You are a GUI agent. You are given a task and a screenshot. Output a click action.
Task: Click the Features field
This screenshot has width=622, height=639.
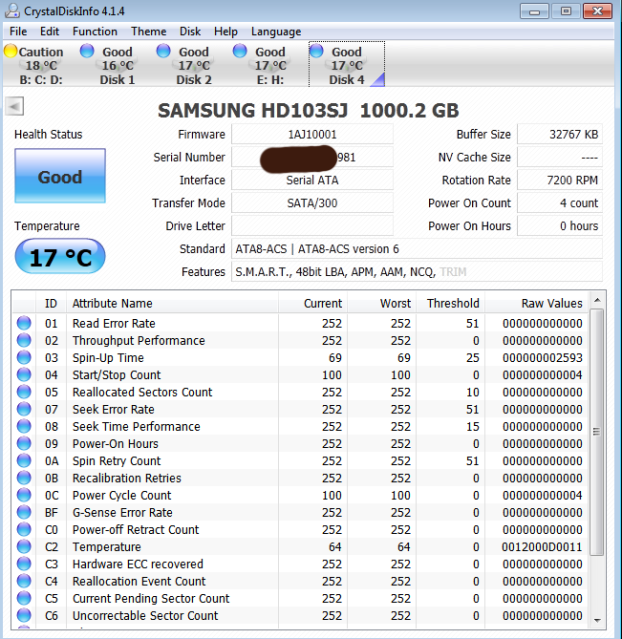pyautogui.click(x=417, y=271)
